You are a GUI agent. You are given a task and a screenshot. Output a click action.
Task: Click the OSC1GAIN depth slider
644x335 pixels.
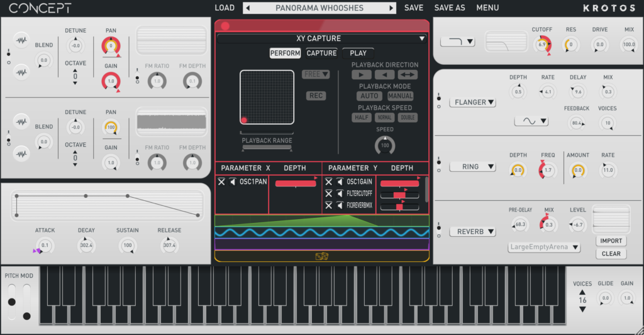click(399, 183)
